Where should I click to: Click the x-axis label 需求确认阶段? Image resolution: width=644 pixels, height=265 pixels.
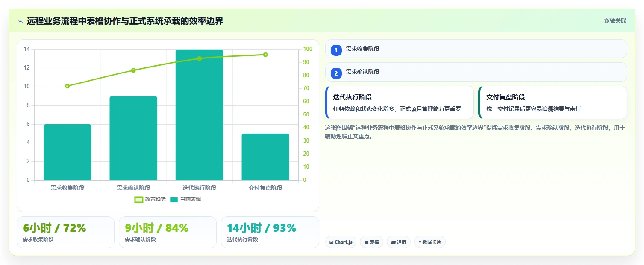point(133,188)
